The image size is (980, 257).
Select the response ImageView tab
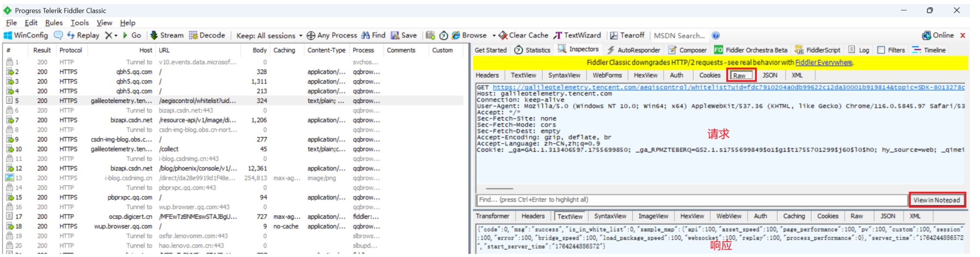pos(653,216)
